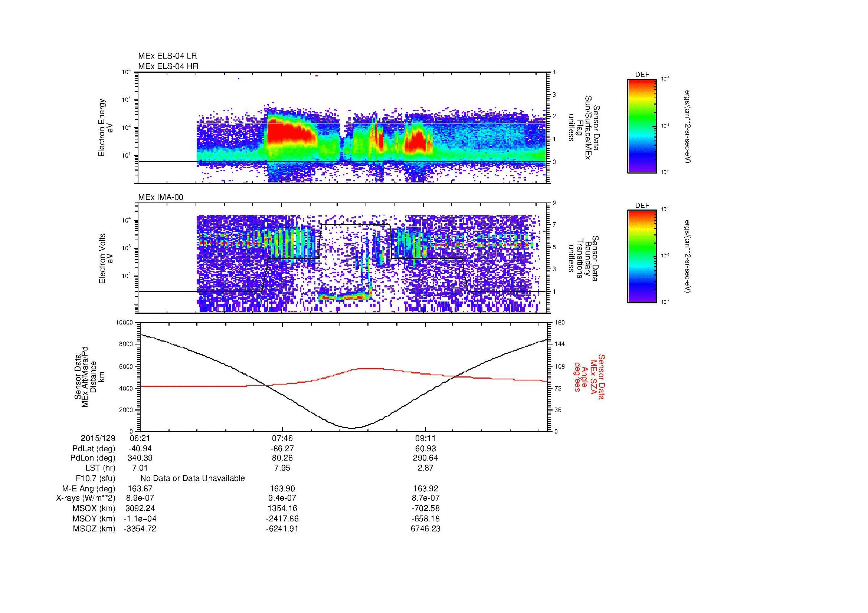Click the MSOZ value '6746.23'

[425, 529]
